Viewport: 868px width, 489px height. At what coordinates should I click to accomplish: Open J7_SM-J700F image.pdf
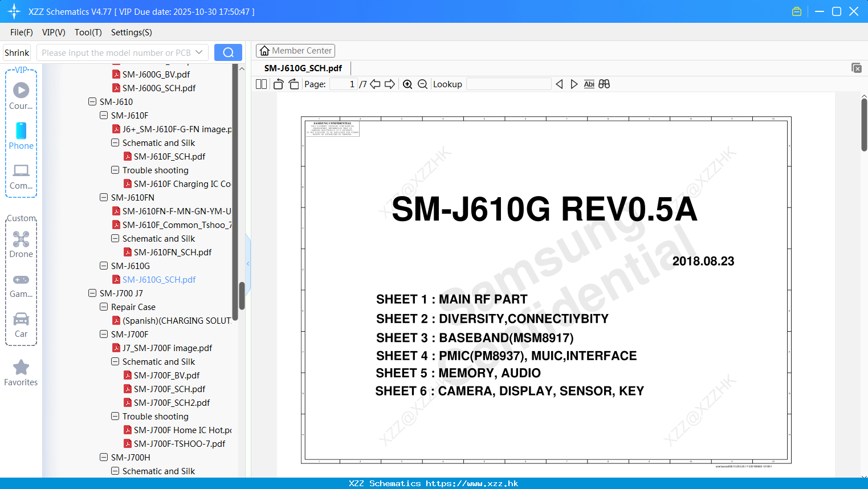(x=167, y=348)
